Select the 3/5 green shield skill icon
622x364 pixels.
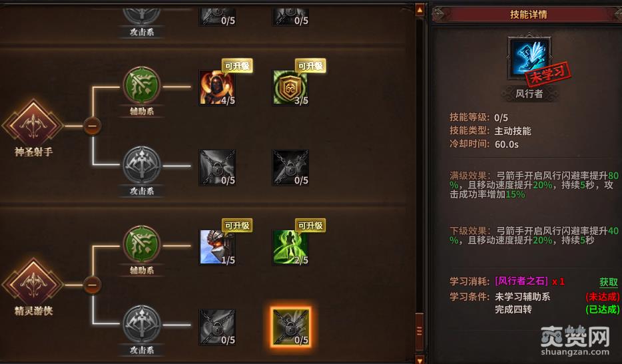[x=290, y=88]
